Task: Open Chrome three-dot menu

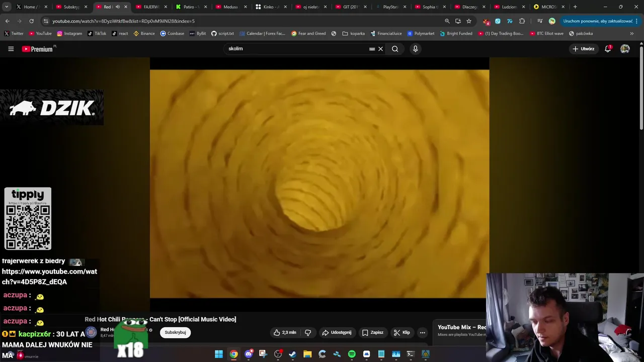Action: coord(637,21)
